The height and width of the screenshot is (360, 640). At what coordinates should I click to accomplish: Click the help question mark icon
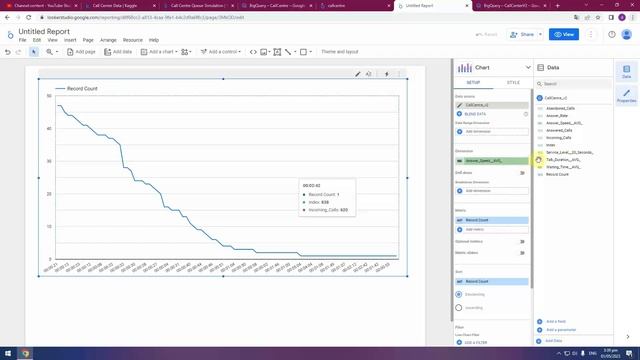[x=611, y=34]
